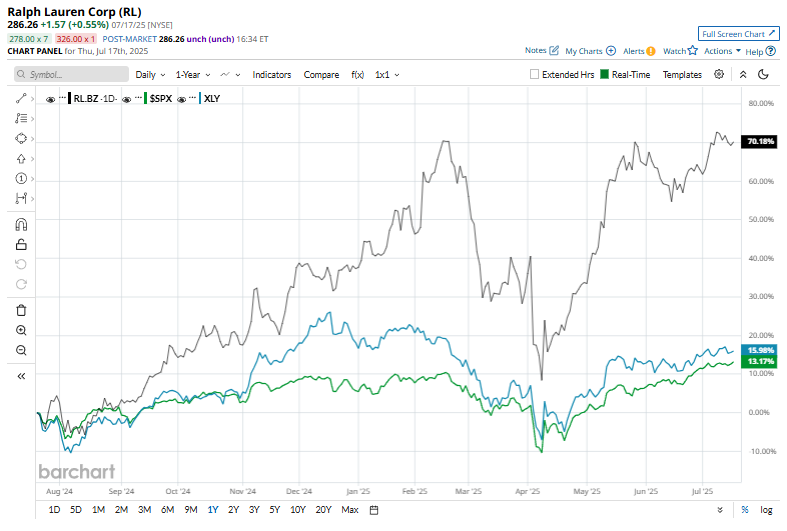
Task: Focus the Symbol search field
Action: click(71, 74)
